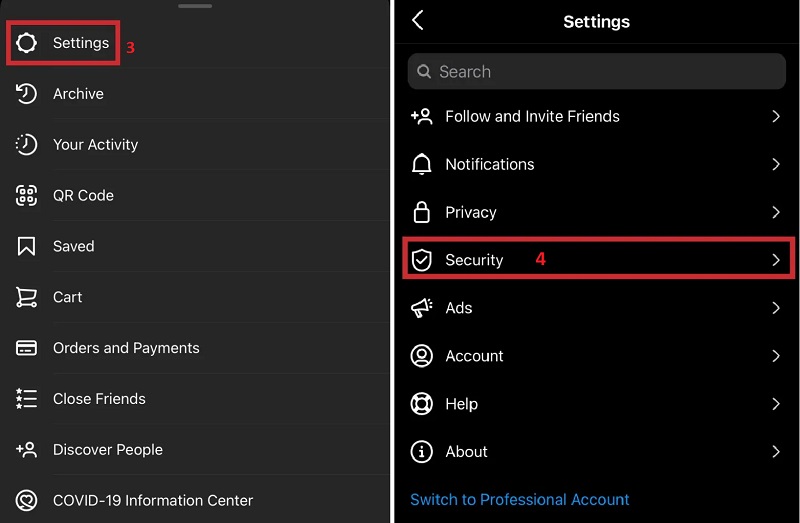
Task: Tap the Settings gear icon
Action: coord(26,43)
